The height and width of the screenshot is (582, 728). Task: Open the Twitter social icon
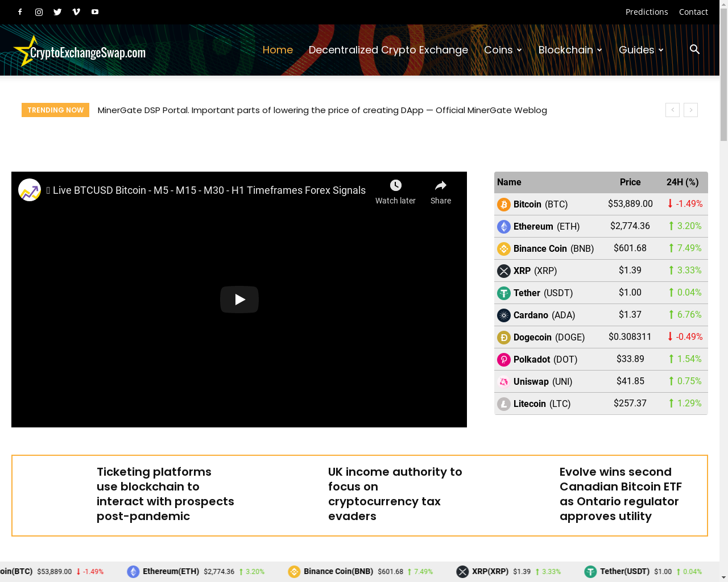click(57, 12)
